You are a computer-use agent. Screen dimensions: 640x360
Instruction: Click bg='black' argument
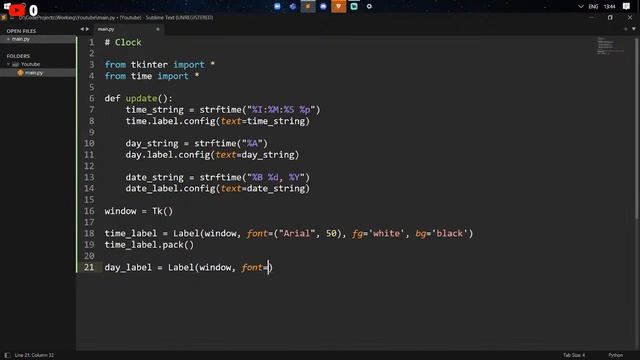(x=442, y=233)
